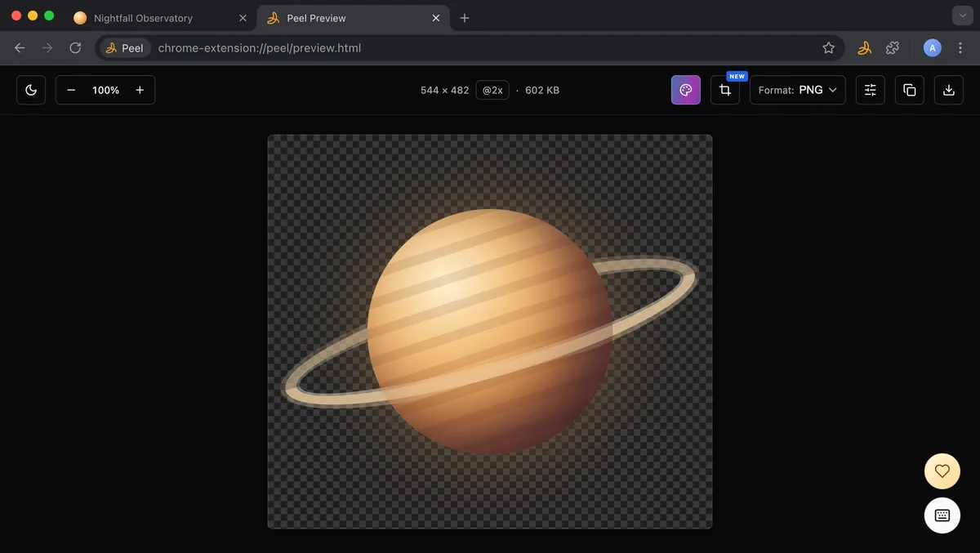980x553 pixels.
Task: Increase zoom with the plus button
Action: pos(140,90)
